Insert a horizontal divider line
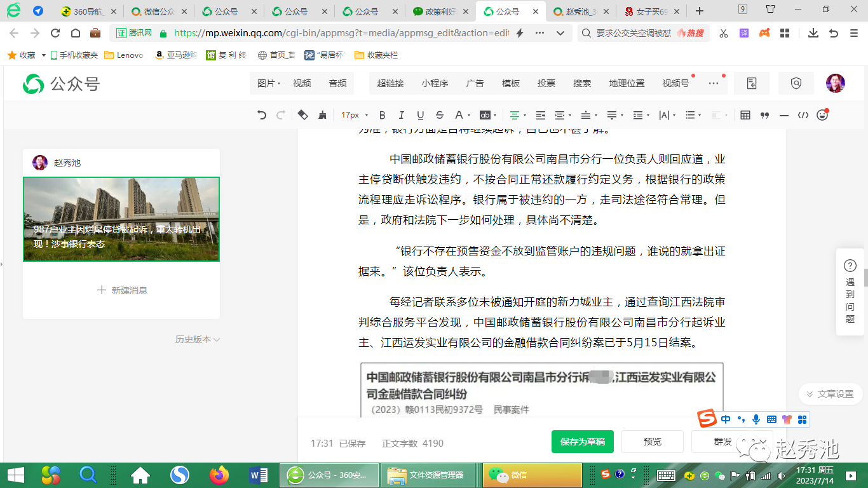 pos(783,115)
